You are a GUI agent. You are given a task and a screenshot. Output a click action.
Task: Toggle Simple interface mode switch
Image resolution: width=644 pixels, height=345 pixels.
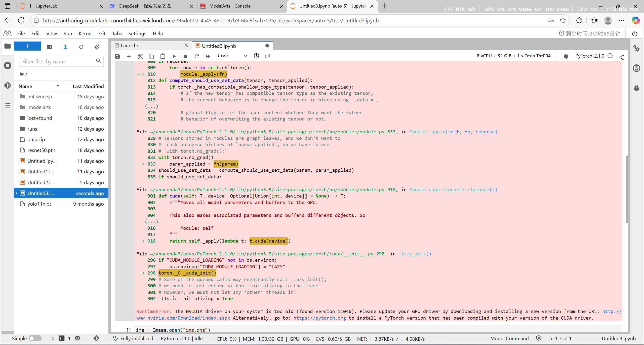pyautogui.click(x=35, y=338)
